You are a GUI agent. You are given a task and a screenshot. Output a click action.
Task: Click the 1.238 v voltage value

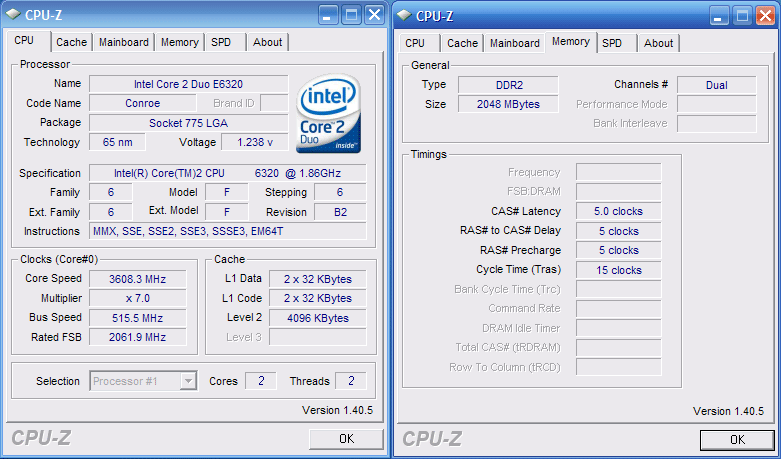pos(255,142)
